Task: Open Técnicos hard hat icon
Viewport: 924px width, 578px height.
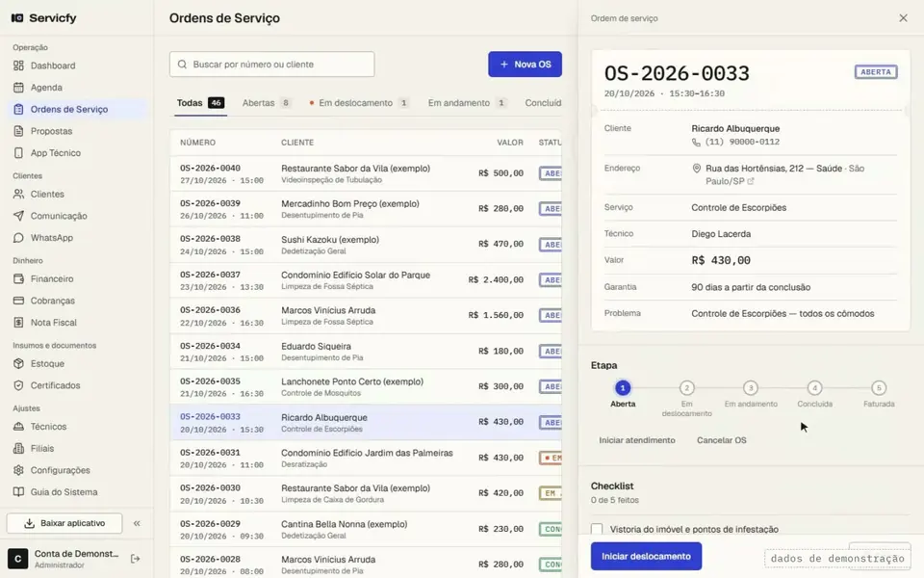Action: coord(18,427)
